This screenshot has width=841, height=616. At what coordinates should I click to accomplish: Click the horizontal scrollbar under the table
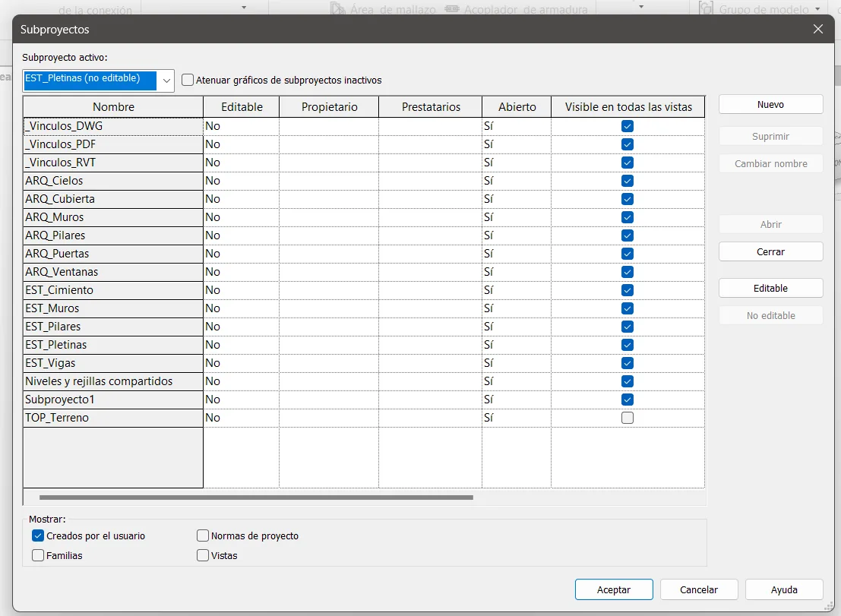coord(256,498)
